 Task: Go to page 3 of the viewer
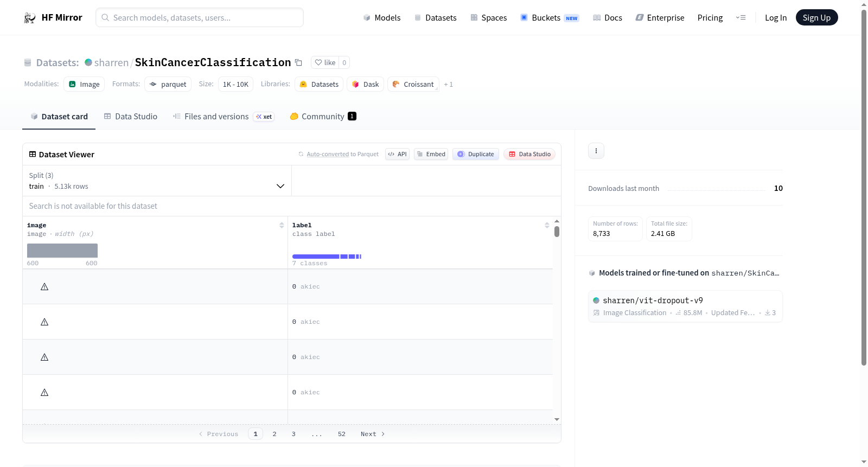pyautogui.click(x=293, y=434)
